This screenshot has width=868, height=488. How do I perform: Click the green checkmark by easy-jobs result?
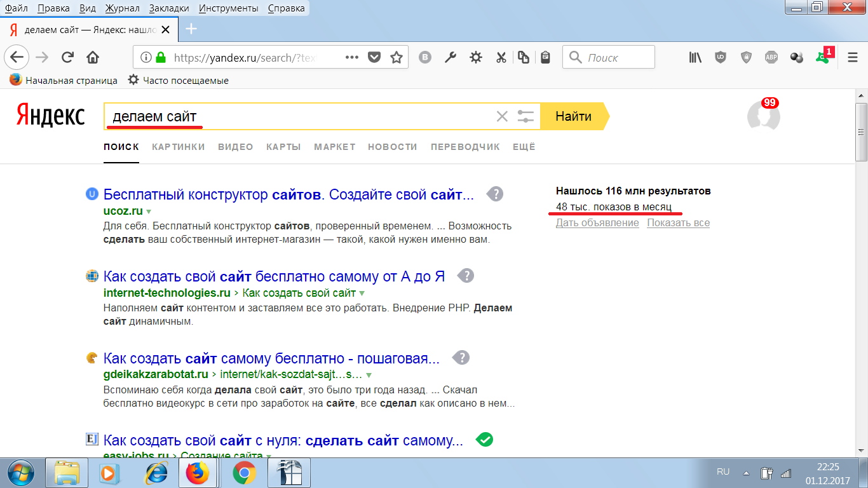click(485, 439)
